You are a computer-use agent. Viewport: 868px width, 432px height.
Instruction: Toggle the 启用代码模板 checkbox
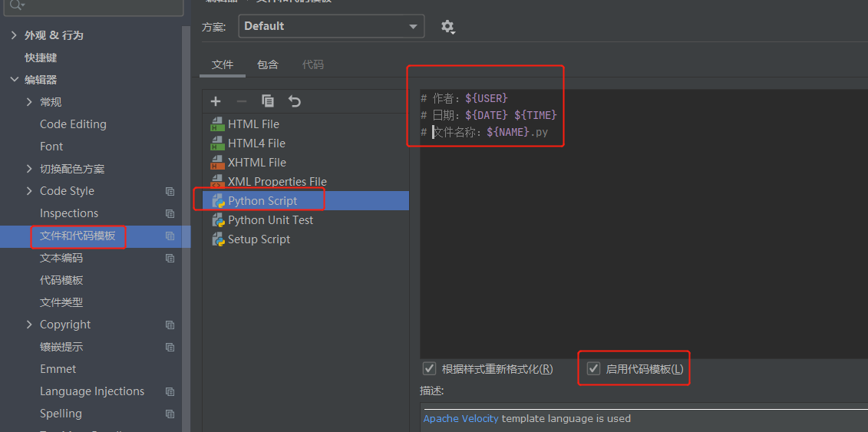click(x=593, y=368)
